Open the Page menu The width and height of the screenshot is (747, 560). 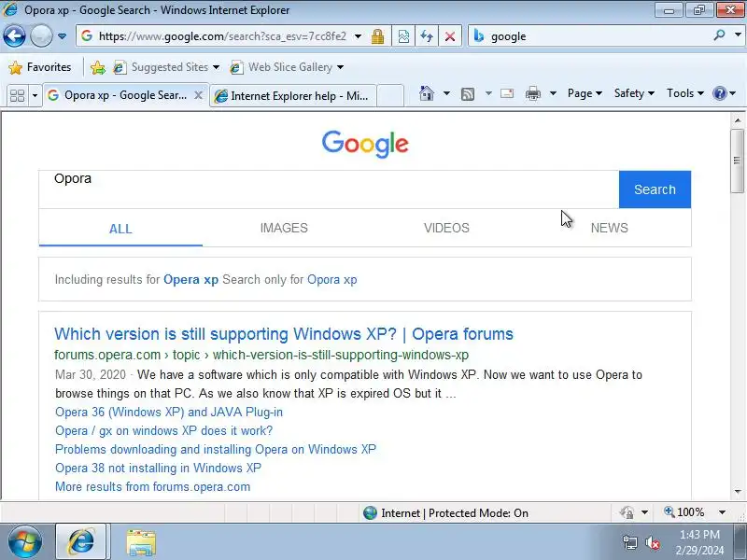coord(585,93)
